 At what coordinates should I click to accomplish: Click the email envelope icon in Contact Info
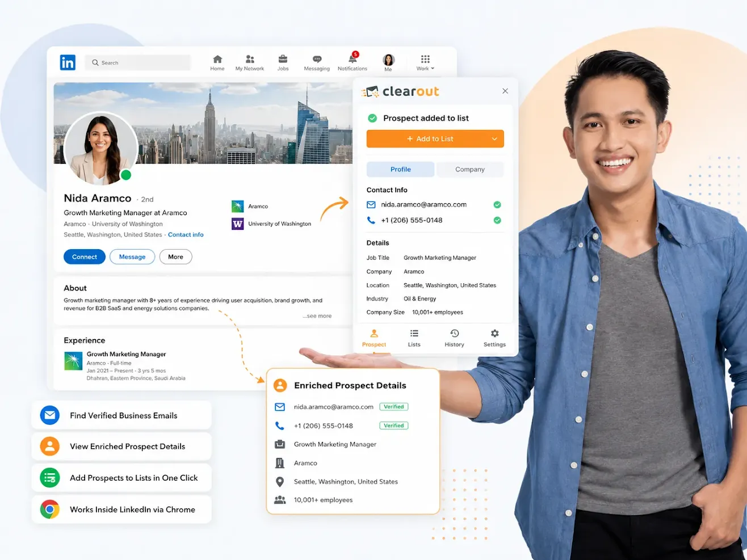click(x=371, y=205)
